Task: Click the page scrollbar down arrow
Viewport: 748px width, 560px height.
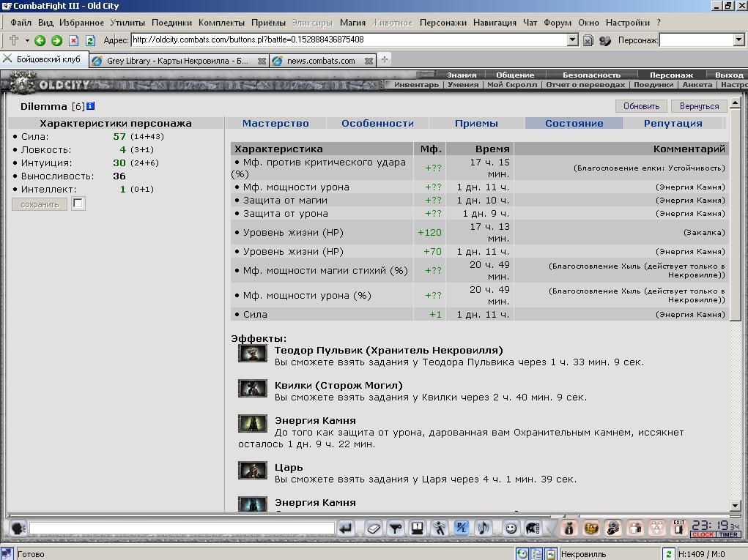Action: click(735, 505)
